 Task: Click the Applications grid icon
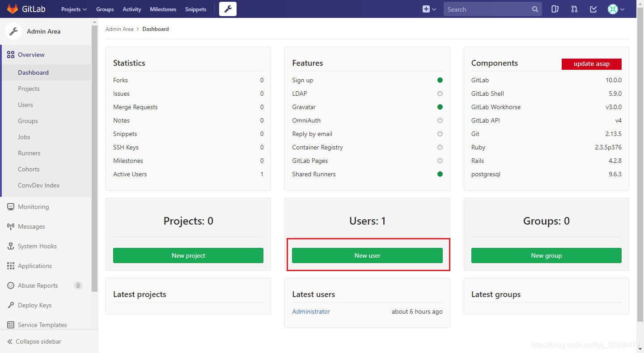coord(11,266)
